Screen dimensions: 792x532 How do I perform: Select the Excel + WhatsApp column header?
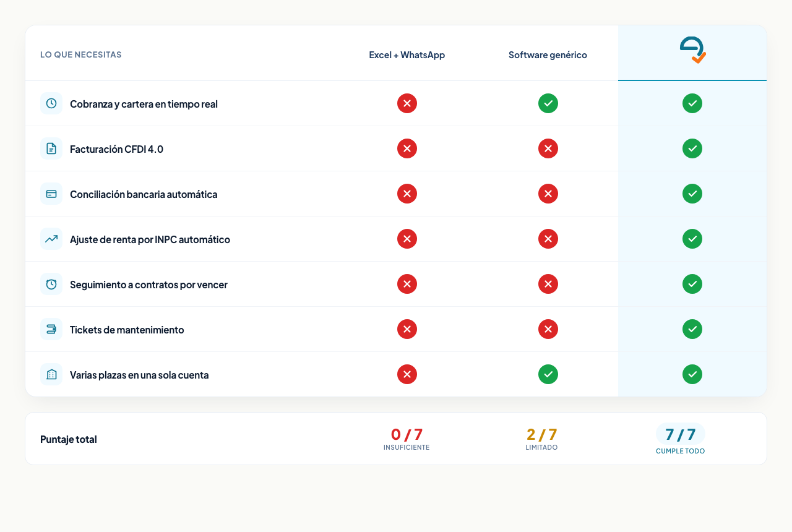[x=407, y=55]
